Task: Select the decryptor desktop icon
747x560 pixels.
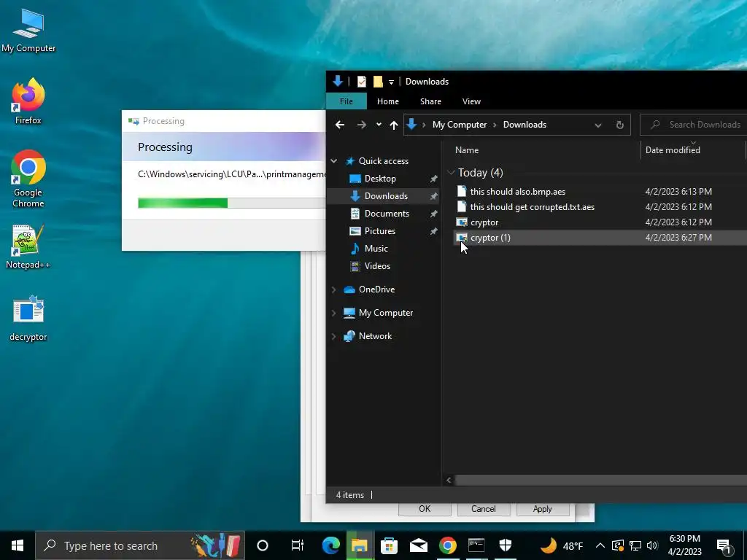Action: (28, 318)
